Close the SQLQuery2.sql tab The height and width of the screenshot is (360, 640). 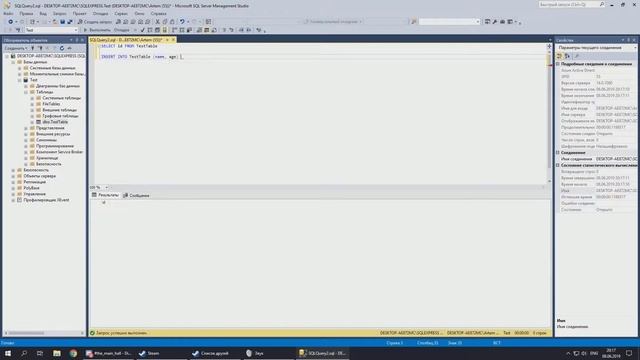[x=173, y=40]
